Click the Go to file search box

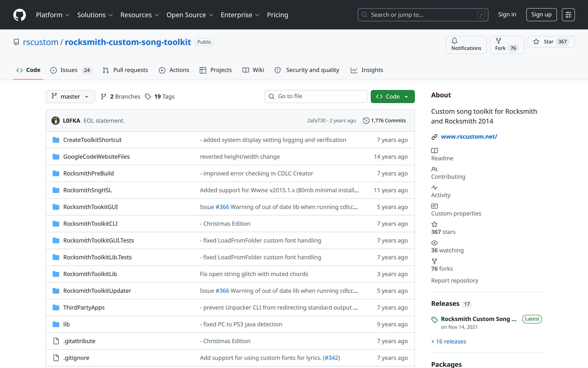[x=316, y=97]
